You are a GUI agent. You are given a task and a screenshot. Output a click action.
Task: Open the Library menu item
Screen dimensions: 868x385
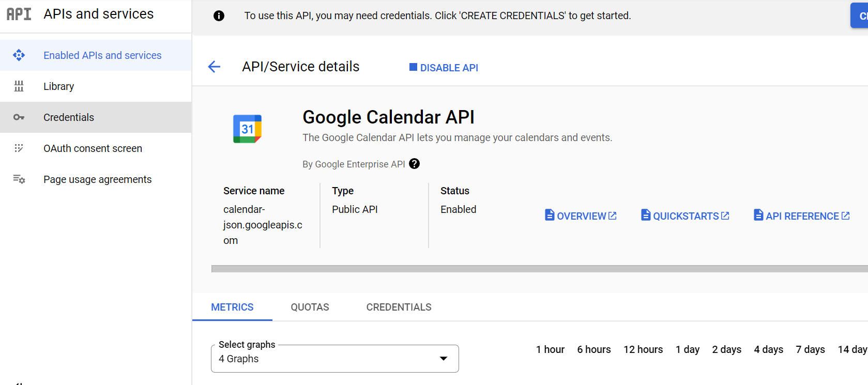[x=96, y=86]
